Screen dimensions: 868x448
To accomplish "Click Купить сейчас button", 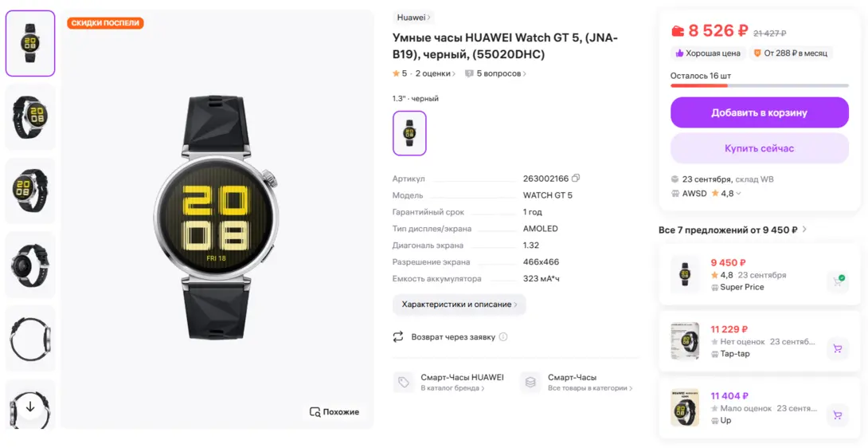I will [x=760, y=148].
